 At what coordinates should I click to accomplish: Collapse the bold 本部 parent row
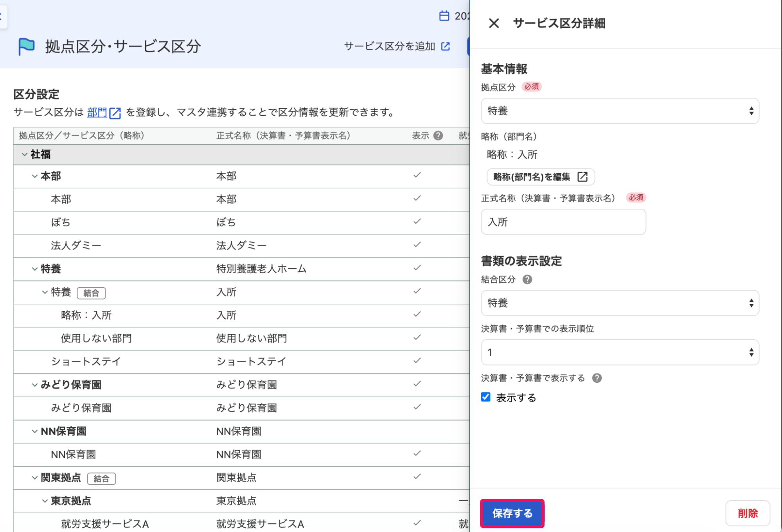point(34,176)
